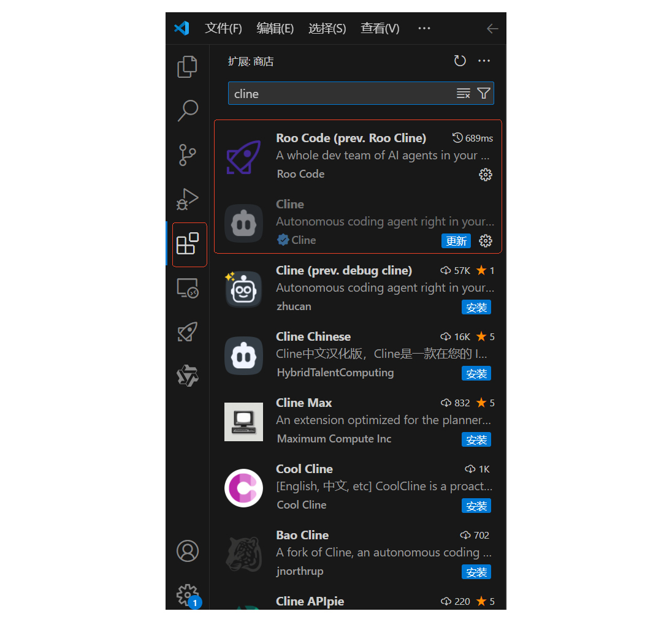Open Cline extension manage gear menu

click(486, 241)
